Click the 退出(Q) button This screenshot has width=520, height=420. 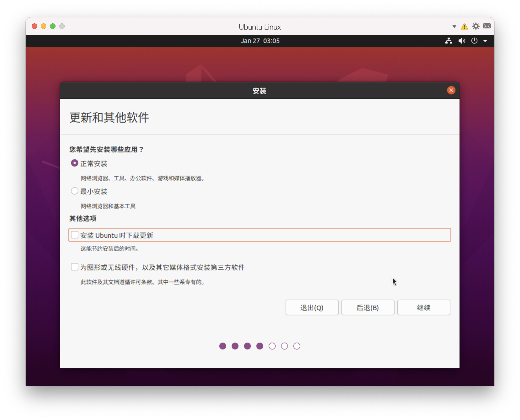(312, 307)
